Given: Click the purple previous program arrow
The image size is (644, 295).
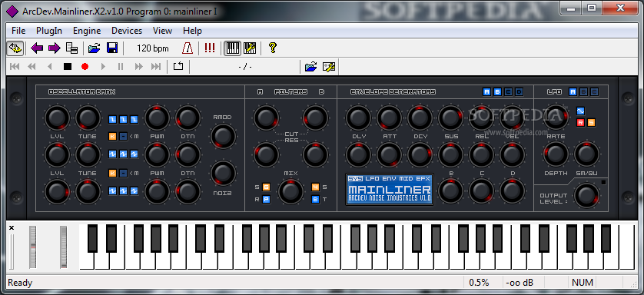Looking at the screenshot, I should 37,48.
